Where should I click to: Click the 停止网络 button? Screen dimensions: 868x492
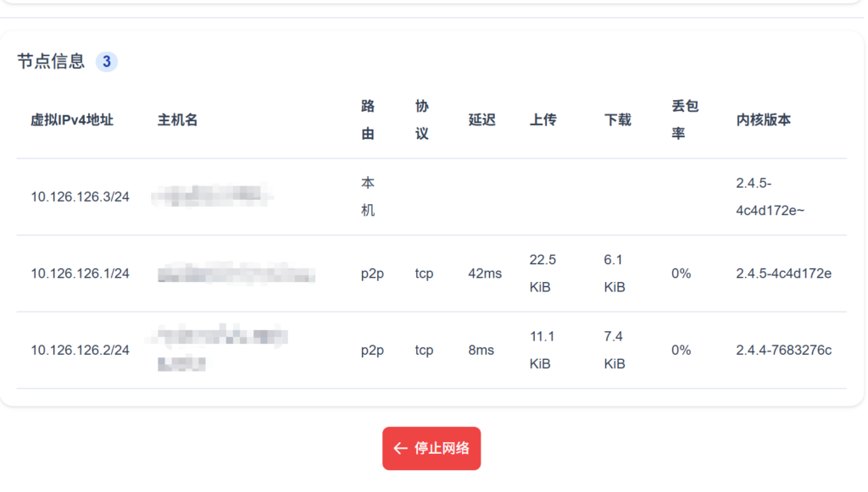pos(431,449)
